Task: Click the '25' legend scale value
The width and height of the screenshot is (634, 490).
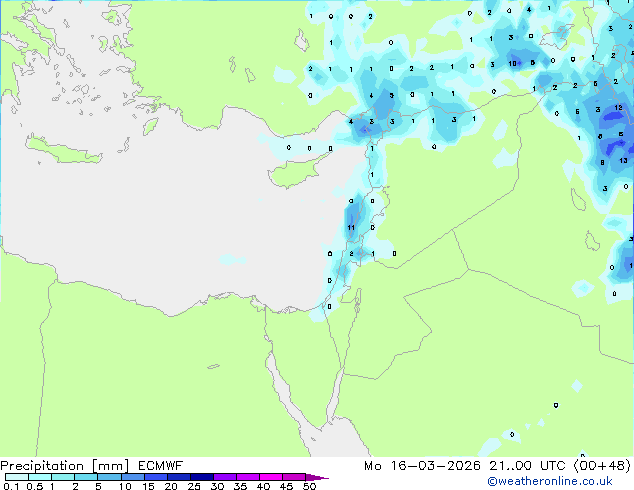Action: pyautogui.click(x=194, y=486)
